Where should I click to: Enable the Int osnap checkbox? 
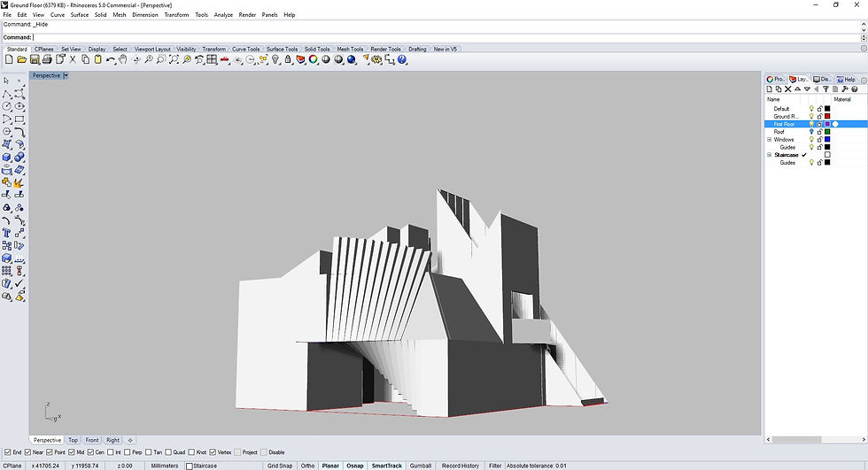[x=111, y=452]
